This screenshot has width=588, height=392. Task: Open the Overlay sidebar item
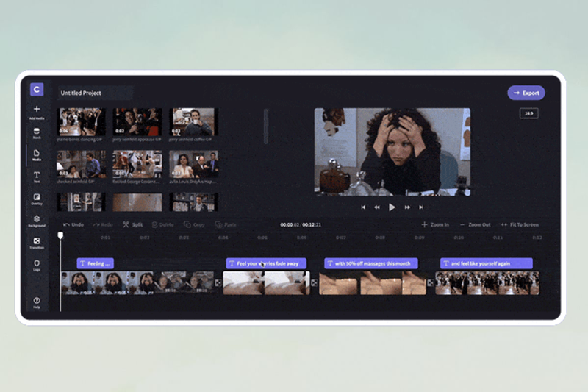click(x=37, y=199)
